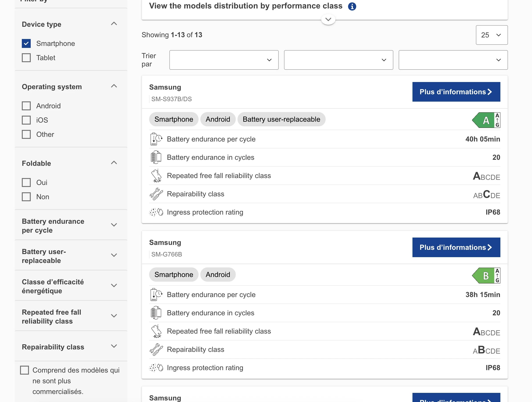Open the second Trier par sort dropdown
This screenshot has height=402, width=532.
[338, 60]
